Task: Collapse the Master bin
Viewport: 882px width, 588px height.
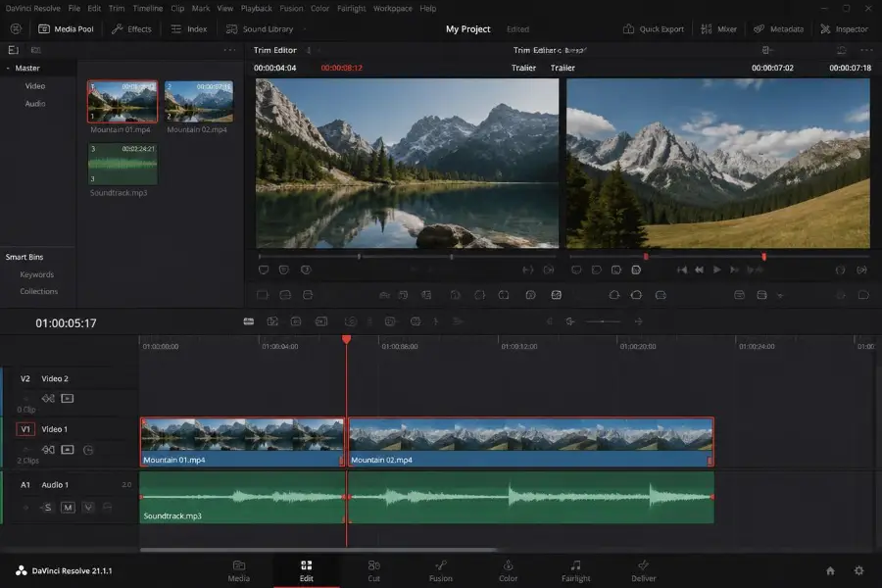Action: click(x=8, y=68)
